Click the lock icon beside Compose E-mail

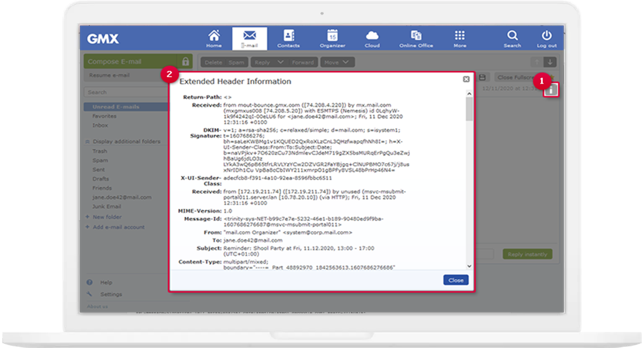pyautogui.click(x=185, y=62)
